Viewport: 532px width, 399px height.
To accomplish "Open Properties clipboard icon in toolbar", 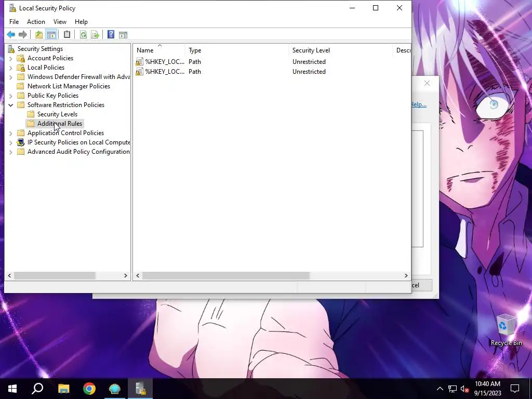I will (x=67, y=35).
